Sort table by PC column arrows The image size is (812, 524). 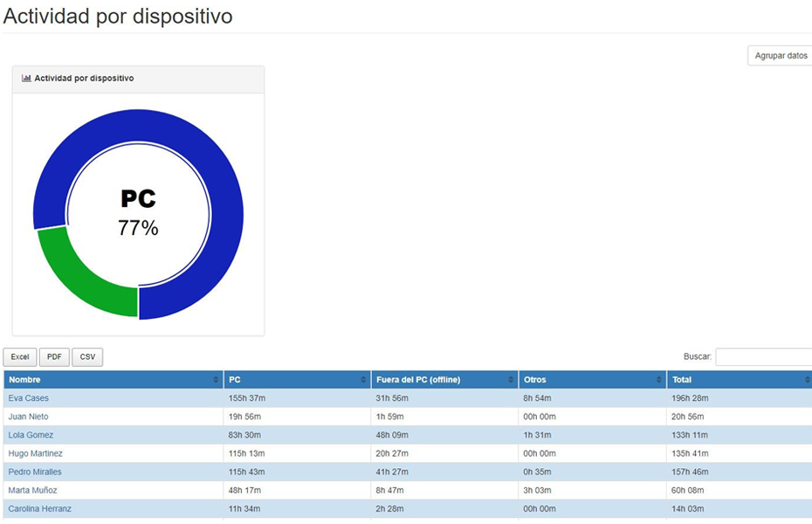click(x=363, y=380)
